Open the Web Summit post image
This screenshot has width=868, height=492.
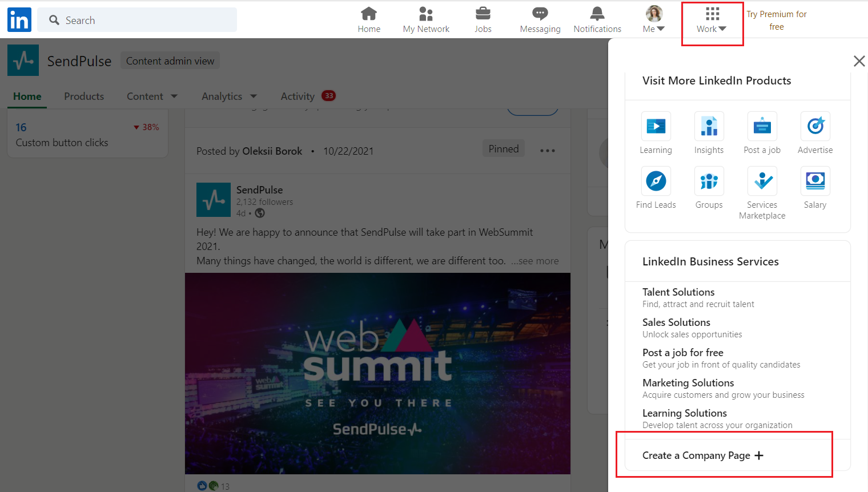click(377, 373)
